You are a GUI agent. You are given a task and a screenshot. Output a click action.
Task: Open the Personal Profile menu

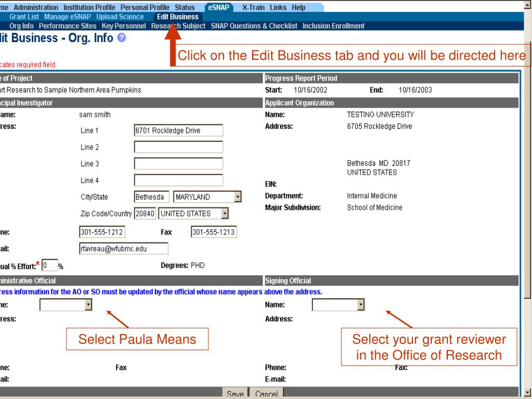145,7
